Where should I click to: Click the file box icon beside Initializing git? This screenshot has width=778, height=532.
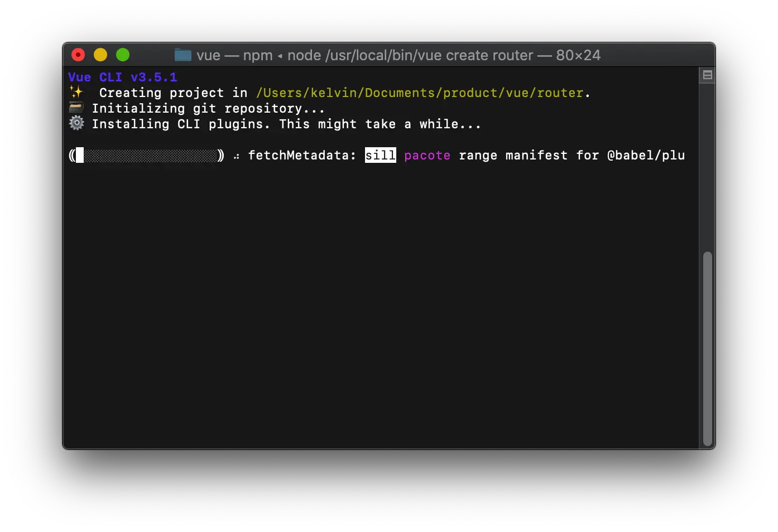76,108
